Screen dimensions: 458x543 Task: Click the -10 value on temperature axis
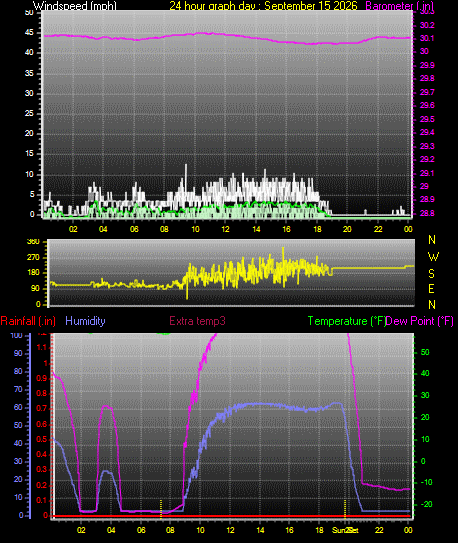pos(426,482)
